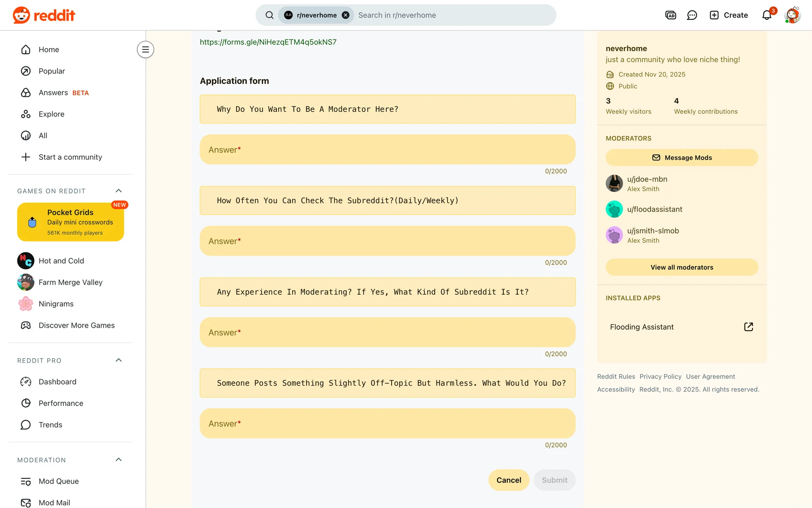Click the Message Mods button
Screen dimensions: 812x508
click(682, 157)
